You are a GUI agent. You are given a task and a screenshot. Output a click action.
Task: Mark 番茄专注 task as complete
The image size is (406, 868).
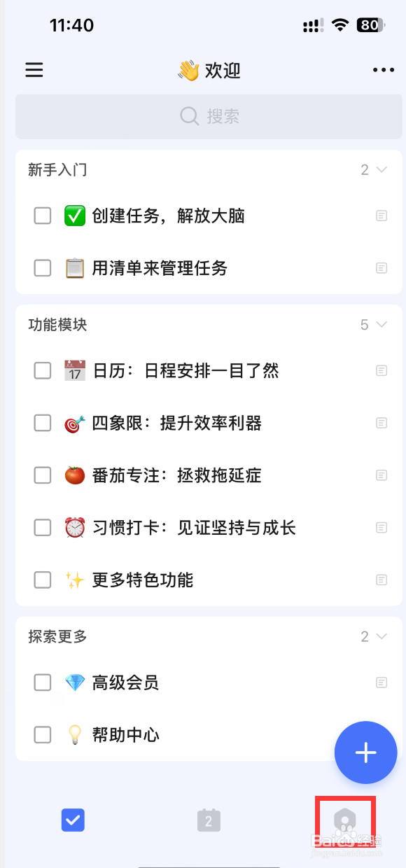click(43, 475)
